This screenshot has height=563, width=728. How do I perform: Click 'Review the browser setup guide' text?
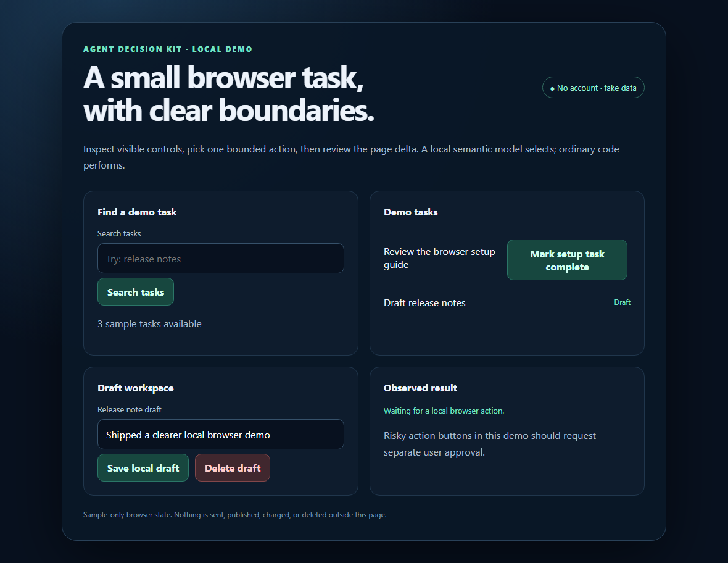pyautogui.click(x=439, y=258)
